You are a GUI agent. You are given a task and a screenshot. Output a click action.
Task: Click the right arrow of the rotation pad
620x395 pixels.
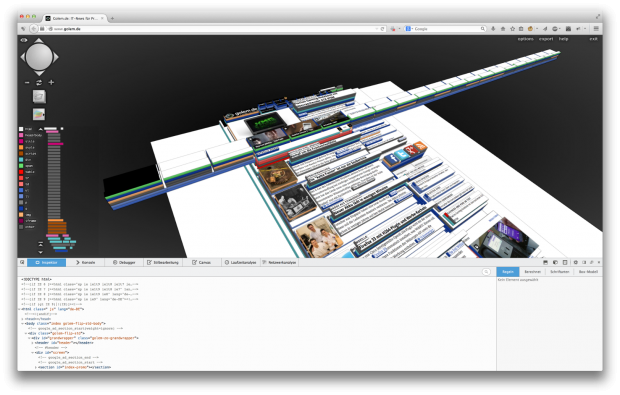tap(56, 57)
